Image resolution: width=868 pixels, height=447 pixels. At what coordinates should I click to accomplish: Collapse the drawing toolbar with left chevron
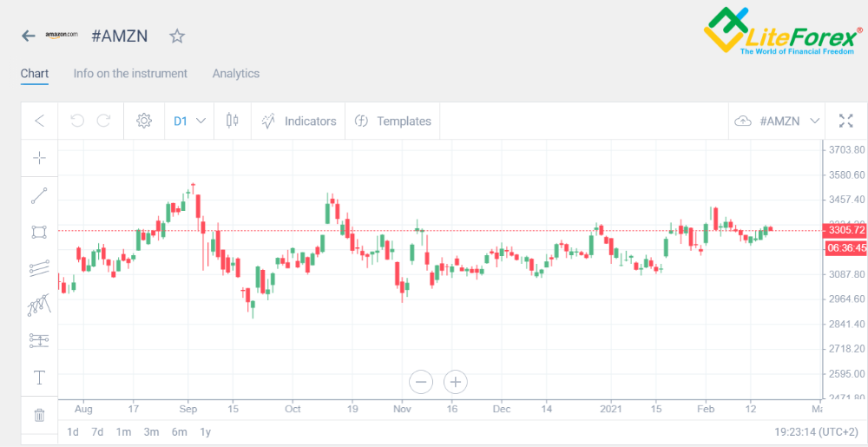pos(39,122)
